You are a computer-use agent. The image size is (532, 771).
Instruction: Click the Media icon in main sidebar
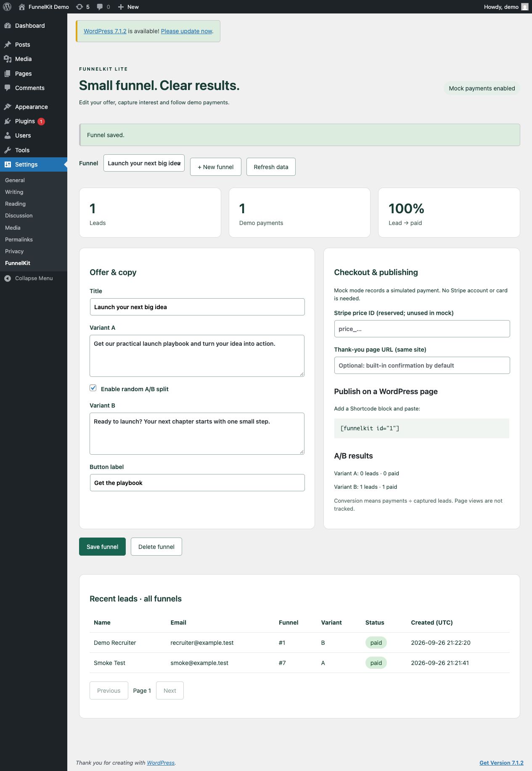point(8,59)
